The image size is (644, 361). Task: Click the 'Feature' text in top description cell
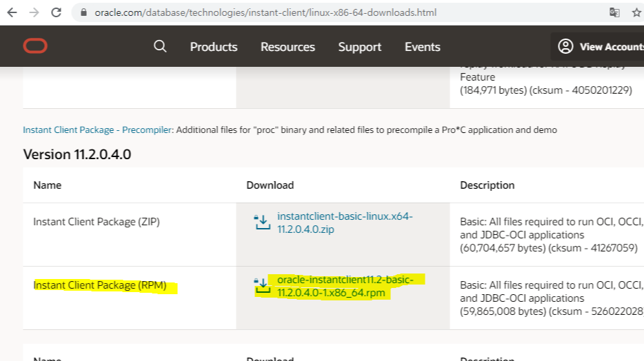tap(477, 77)
